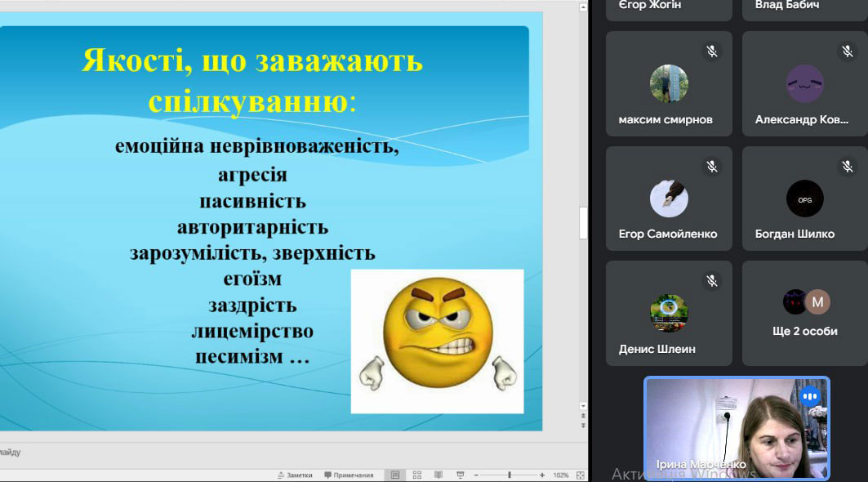Screen dimensions: 868x482
Task: Click speaking indicator on Ірина Марченко video
Action: pos(810,396)
